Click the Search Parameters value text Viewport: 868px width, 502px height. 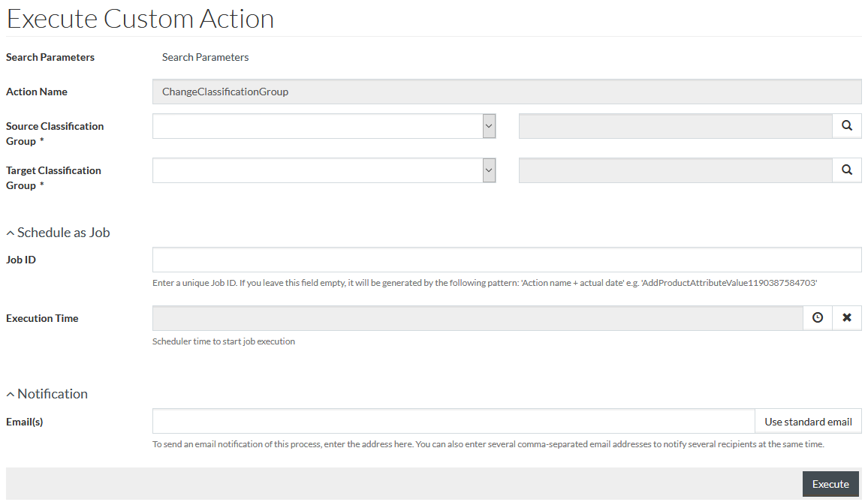coord(206,57)
